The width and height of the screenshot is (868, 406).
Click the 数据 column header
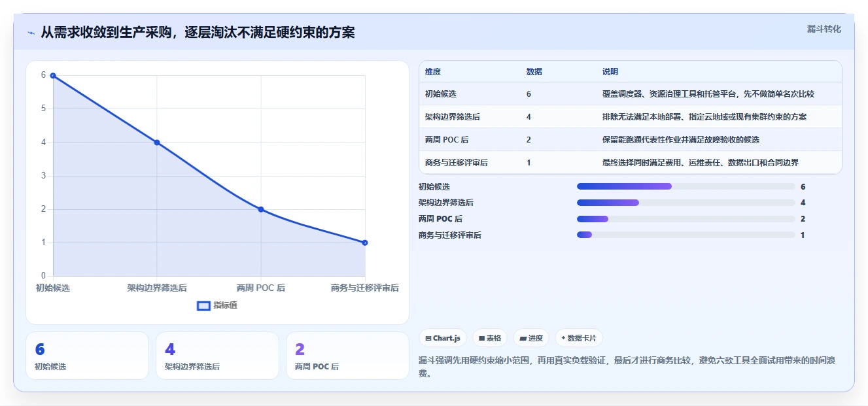tap(534, 72)
